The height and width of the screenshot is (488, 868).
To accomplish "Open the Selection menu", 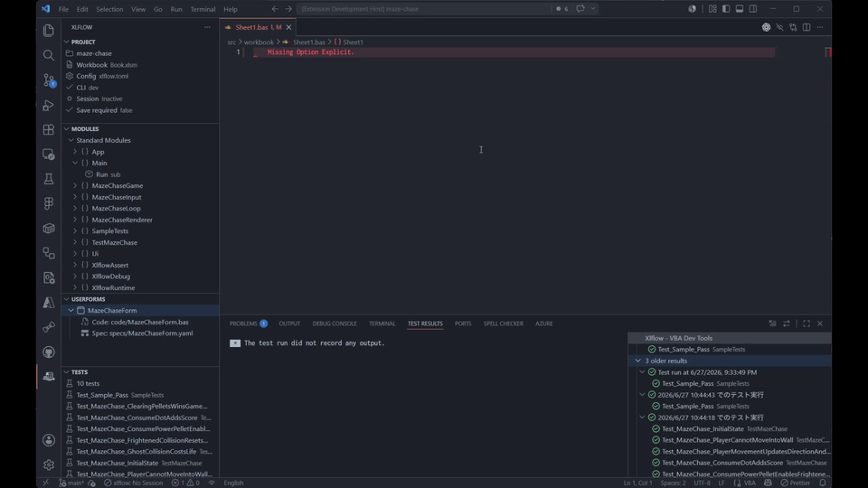I will [x=109, y=9].
